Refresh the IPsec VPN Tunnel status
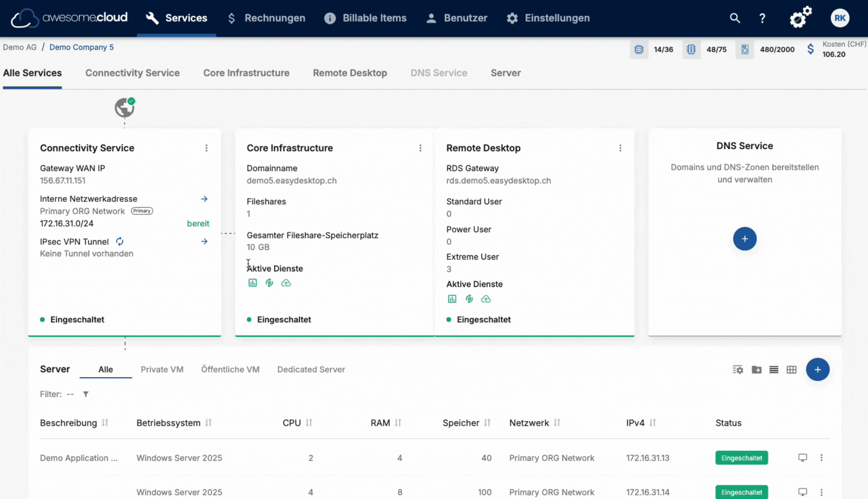Screen dimensions: 868x499 coord(120,241)
